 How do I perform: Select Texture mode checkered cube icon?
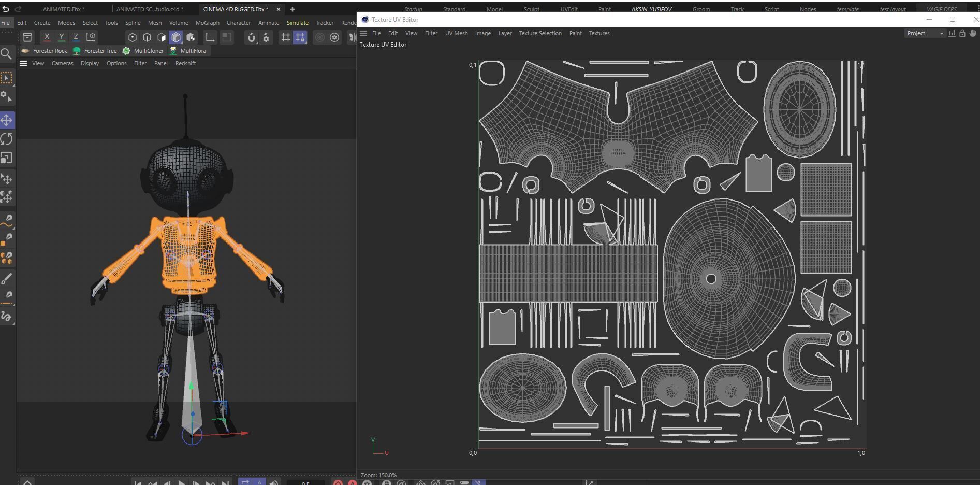pyautogui.click(x=191, y=37)
